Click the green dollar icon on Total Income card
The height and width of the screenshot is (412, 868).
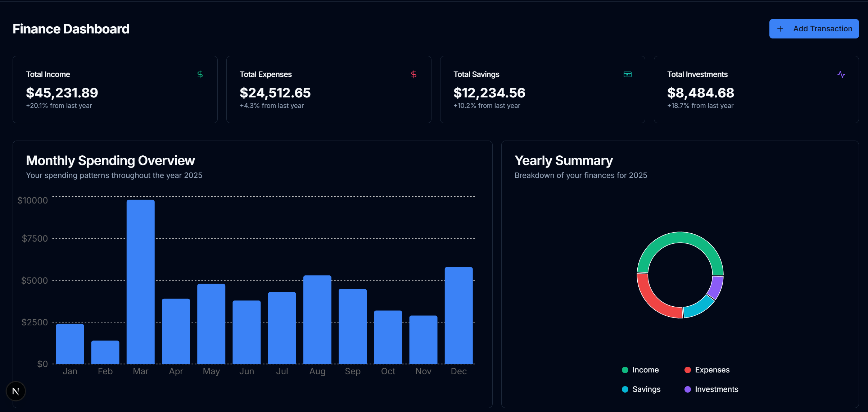[200, 74]
